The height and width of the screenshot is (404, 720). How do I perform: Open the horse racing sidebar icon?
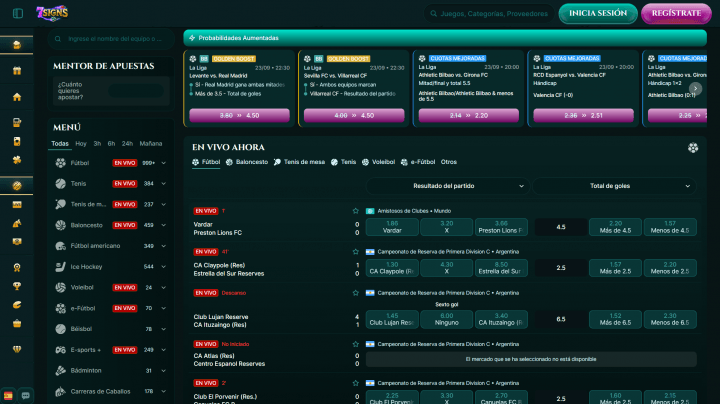pos(17,224)
